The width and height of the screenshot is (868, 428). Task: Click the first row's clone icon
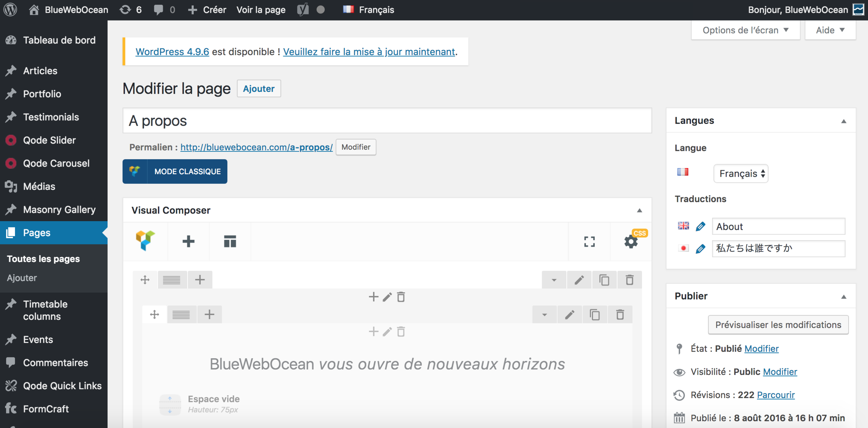604,280
